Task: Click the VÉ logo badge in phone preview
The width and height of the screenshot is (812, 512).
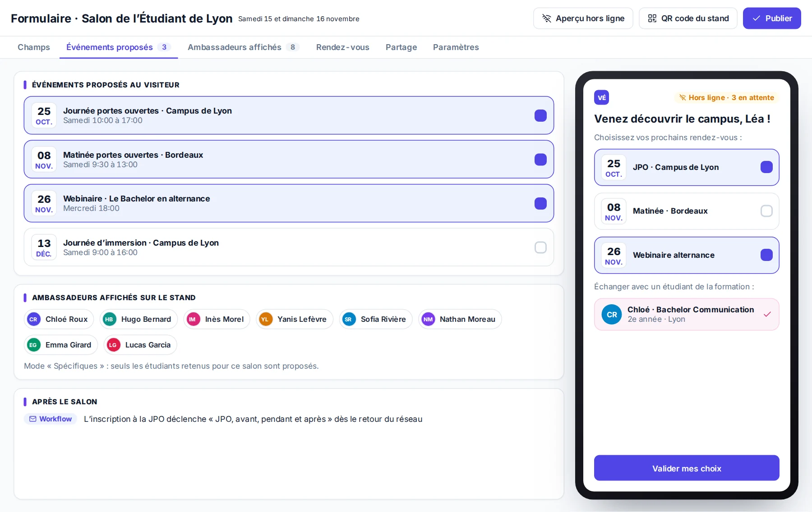Action: [602, 97]
